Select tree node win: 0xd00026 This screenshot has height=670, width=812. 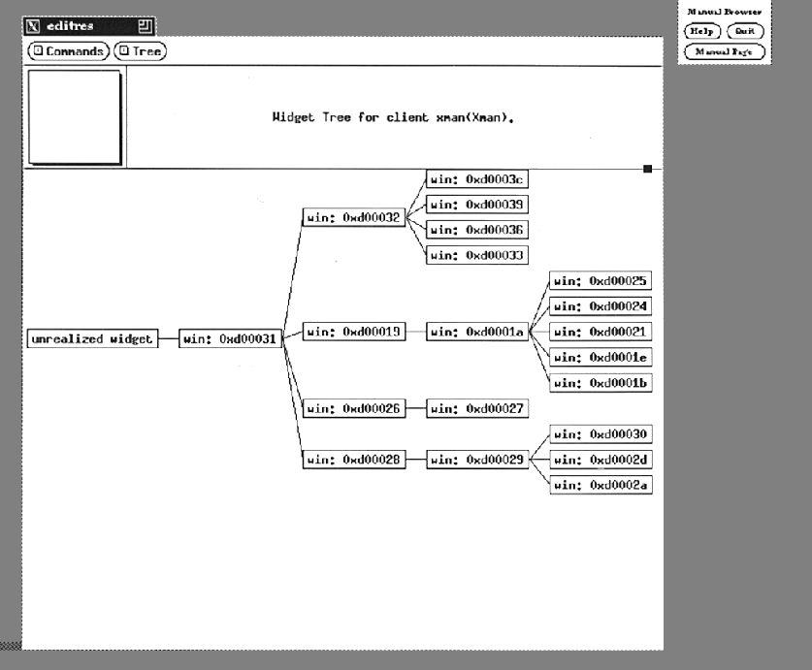point(354,408)
